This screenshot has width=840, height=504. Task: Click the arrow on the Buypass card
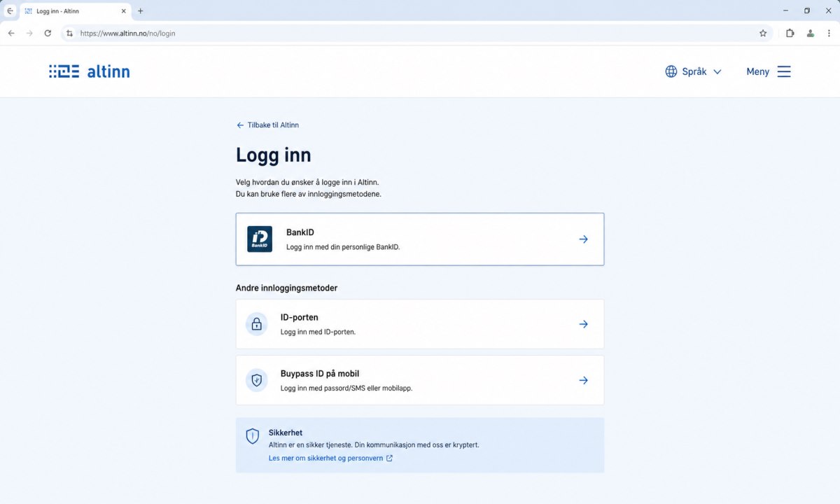583,380
